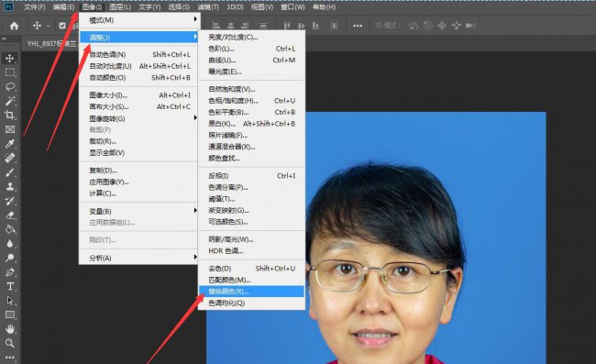The image size is (596, 364).
Task: Choose 去色(D) menu entry
Action: 251,269
